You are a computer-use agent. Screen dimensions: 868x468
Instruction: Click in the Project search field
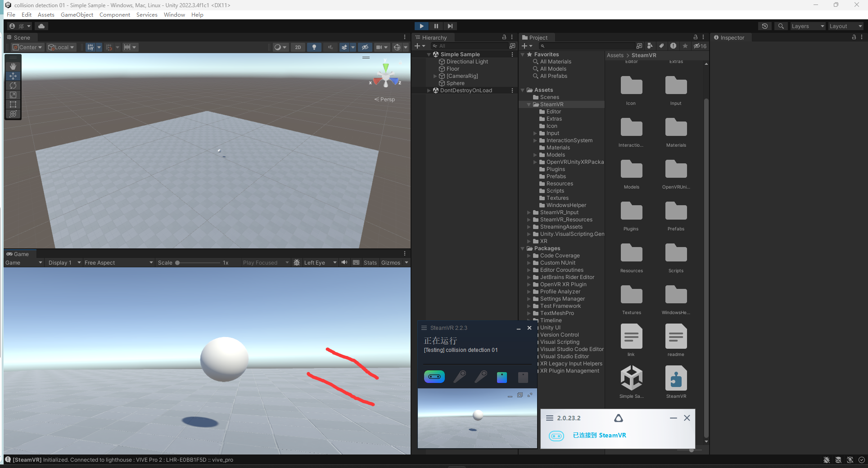coord(587,46)
